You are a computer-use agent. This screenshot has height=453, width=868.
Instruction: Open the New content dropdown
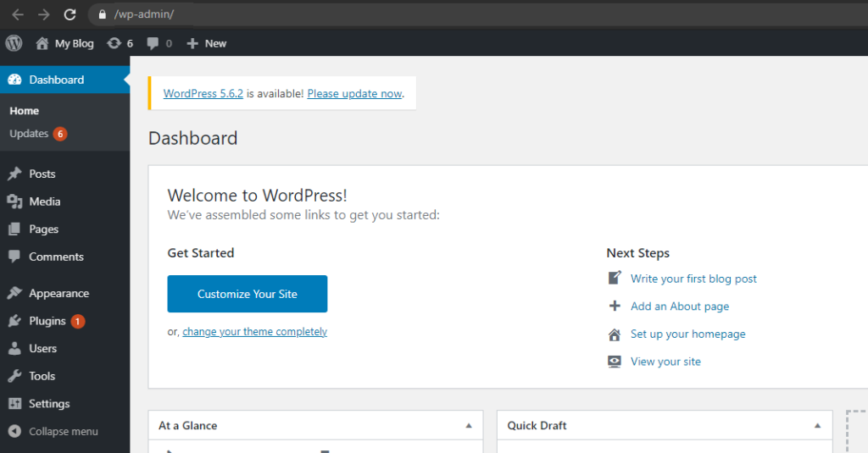pos(207,43)
